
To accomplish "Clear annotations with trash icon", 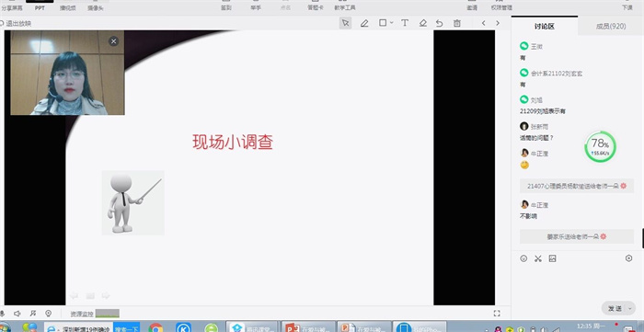I will click(x=456, y=23).
